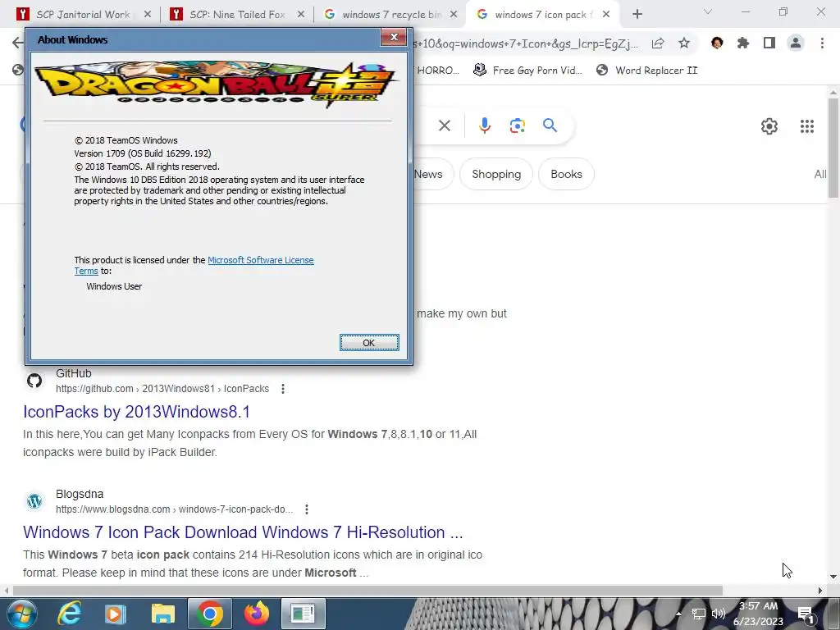
Task: Close the windows 7 icon pack tab
Action: pos(606,15)
